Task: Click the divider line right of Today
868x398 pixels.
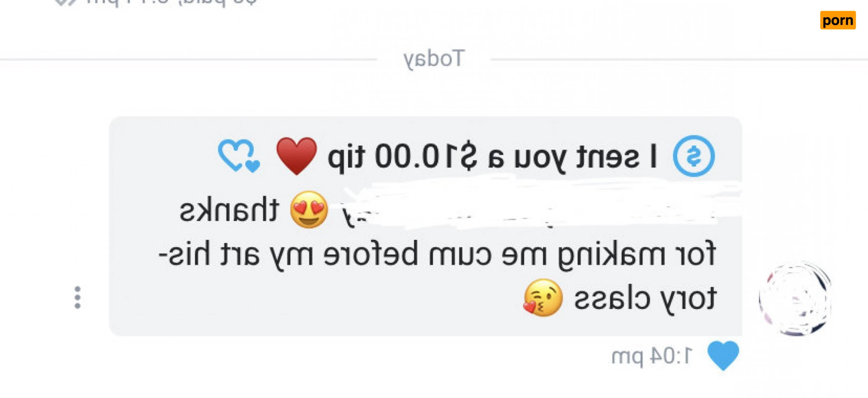Action: coord(679,59)
